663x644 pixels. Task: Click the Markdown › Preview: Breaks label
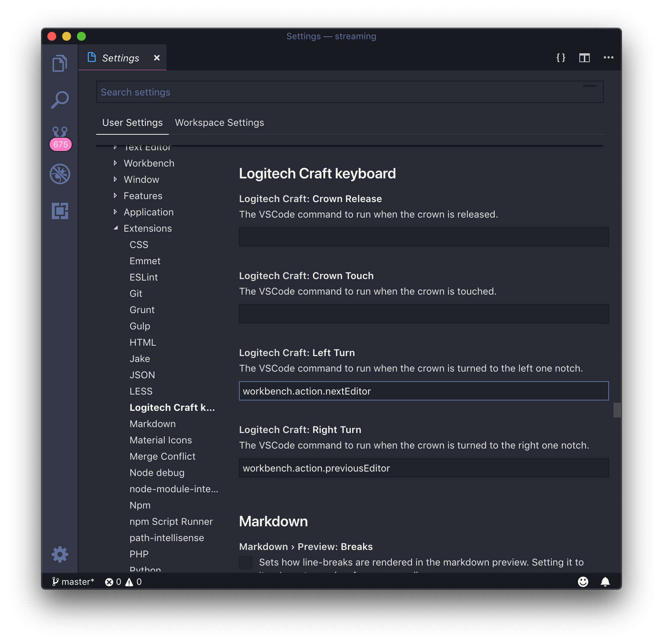306,547
